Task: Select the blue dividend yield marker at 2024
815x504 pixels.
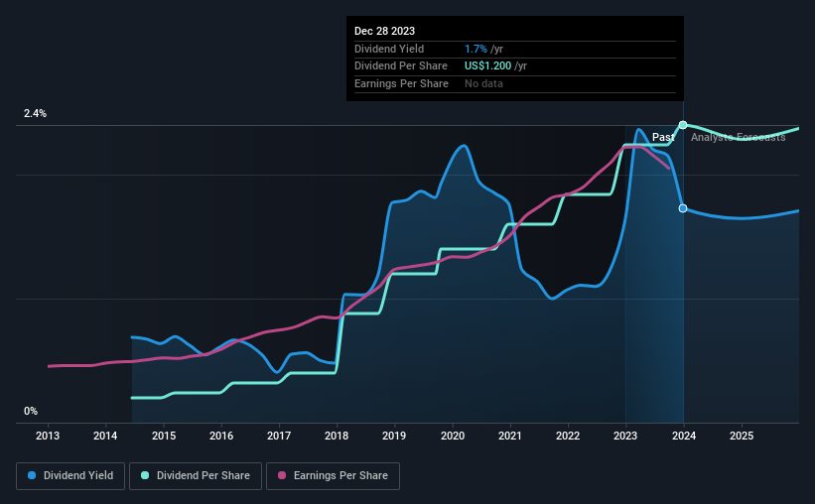Action: click(683, 208)
